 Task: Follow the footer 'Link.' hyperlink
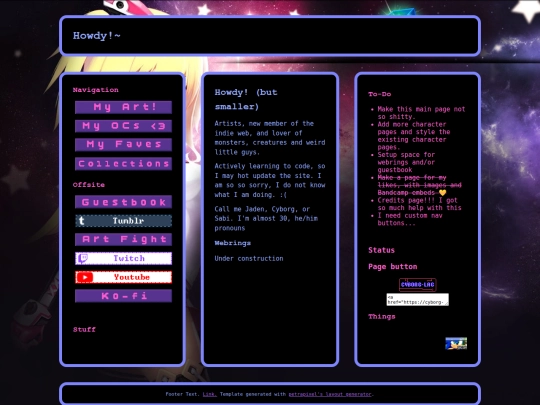209,394
